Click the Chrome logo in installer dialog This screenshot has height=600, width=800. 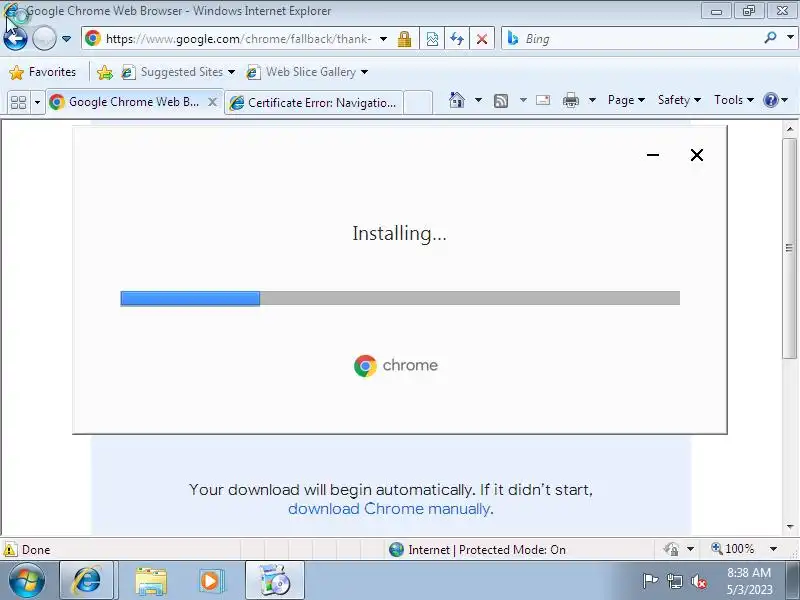click(396, 365)
